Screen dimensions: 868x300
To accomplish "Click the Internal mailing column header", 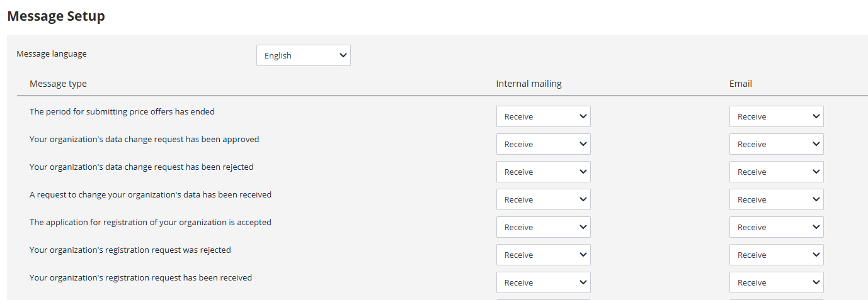I will tap(528, 84).
